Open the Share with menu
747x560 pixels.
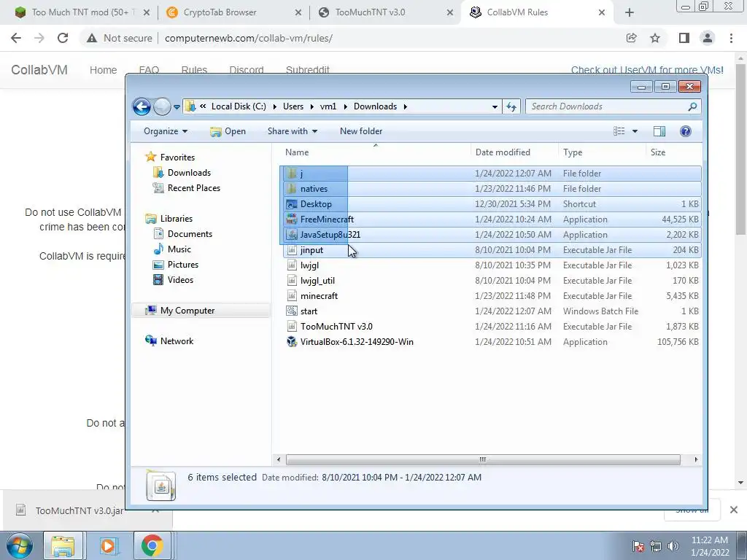coord(292,131)
